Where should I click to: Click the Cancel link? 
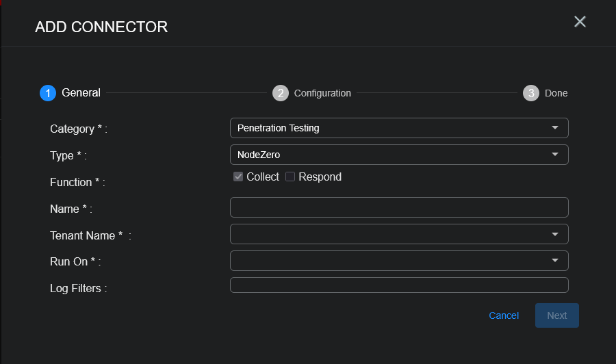tap(504, 315)
